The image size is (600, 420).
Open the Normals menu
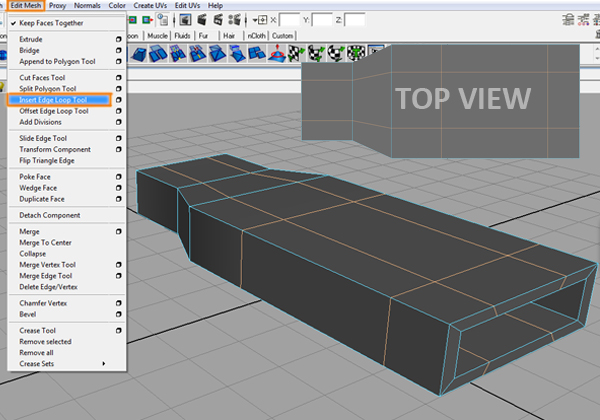(x=87, y=5)
